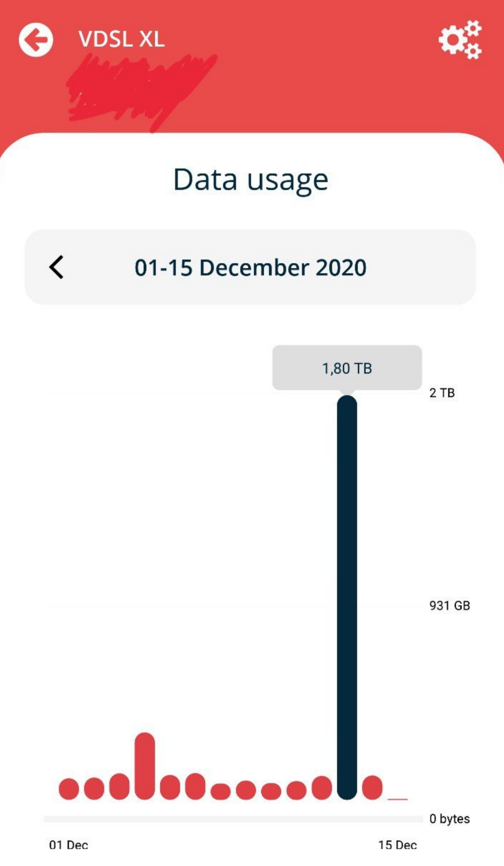Tap the thin flat red line after the last bar
Image resolution: width=504 pixels, height=866 pixels.
tap(397, 799)
